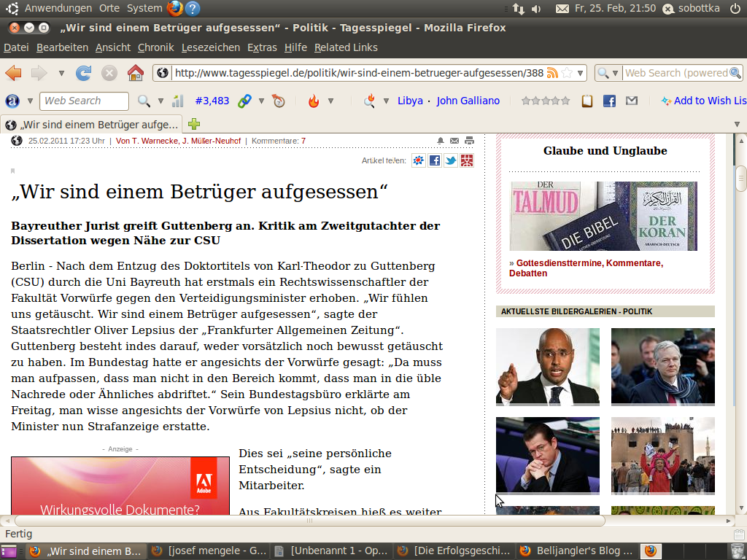Click the Adobe 'Wirkungsvolle Dokumente?' advertisement
This screenshot has height=560, width=747.
pos(120,486)
